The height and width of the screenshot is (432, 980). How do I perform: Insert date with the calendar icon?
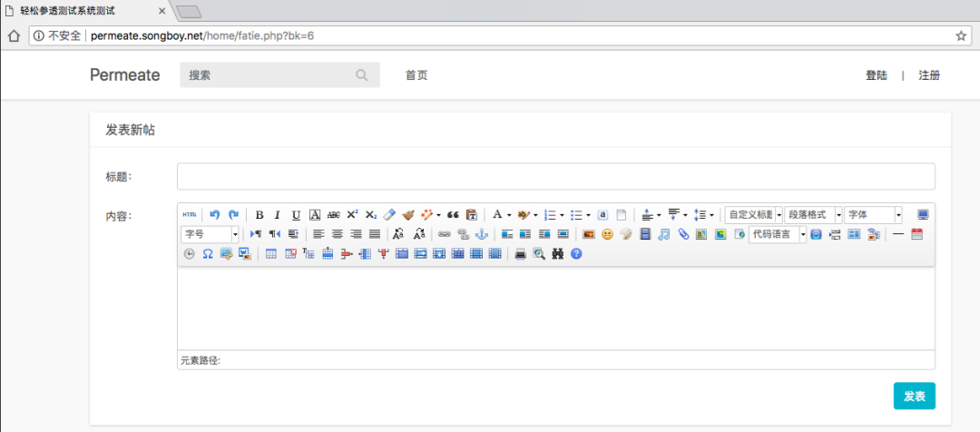[x=916, y=234]
